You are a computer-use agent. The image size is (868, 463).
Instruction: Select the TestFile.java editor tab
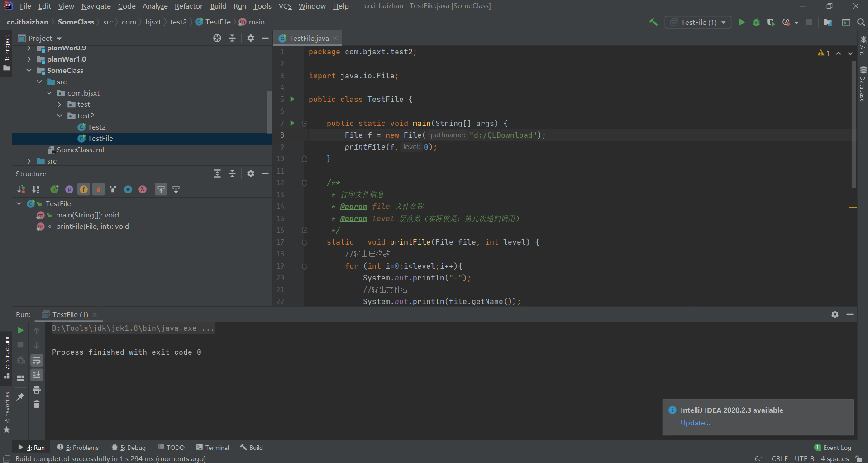coord(309,38)
